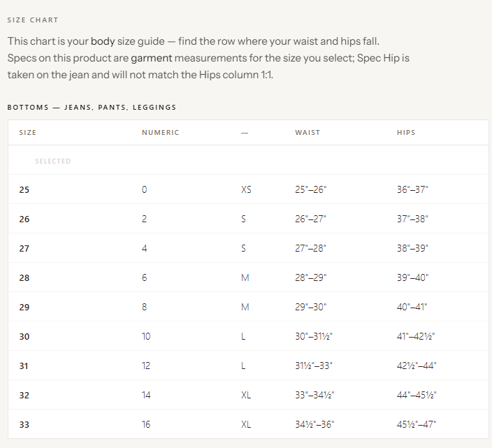Screen dimensions: 492x448
Task: Click the SIZE CHART title
Action: pyautogui.click(x=33, y=20)
